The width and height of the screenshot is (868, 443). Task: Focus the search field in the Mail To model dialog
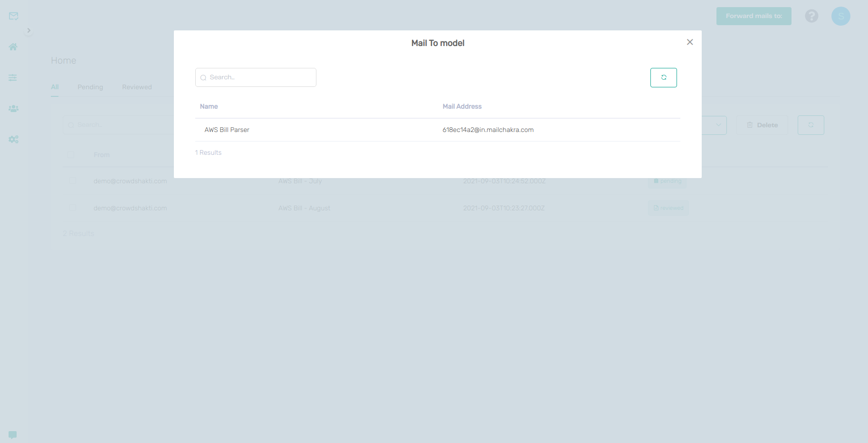(256, 77)
